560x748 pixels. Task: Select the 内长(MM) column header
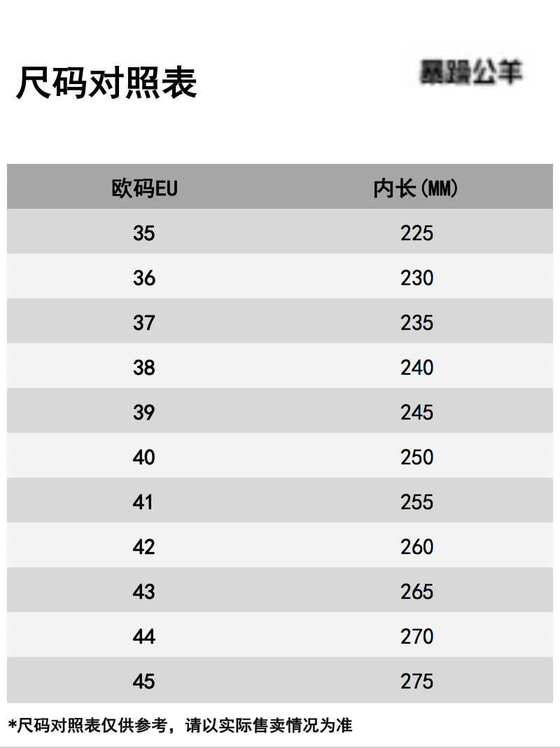(x=416, y=188)
